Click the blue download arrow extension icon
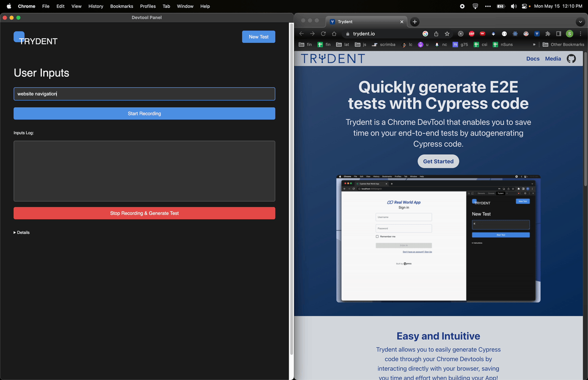Screen dimensions: 588x380 (x=493, y=34)
